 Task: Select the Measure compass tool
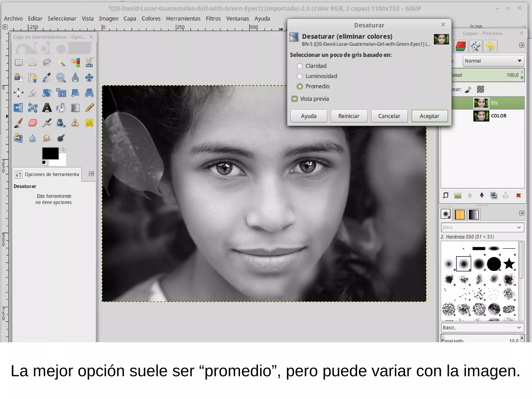(75, 78)
